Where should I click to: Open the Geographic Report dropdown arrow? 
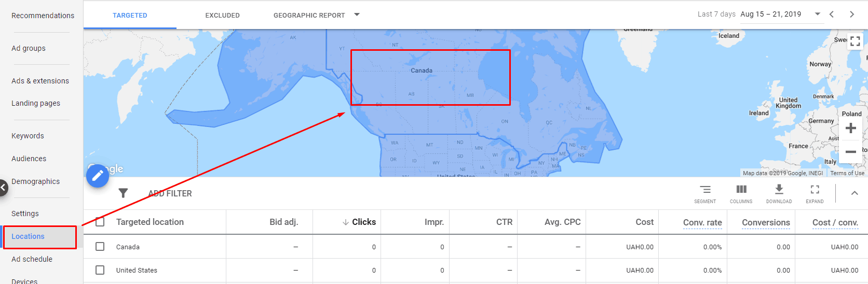click(x=357, y=15)
